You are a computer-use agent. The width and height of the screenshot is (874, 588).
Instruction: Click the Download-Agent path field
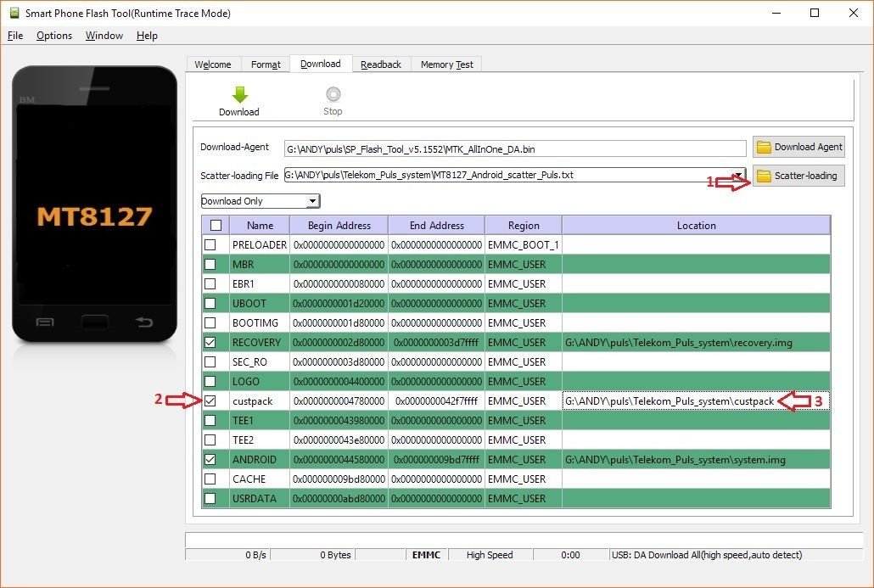point(515,148)
